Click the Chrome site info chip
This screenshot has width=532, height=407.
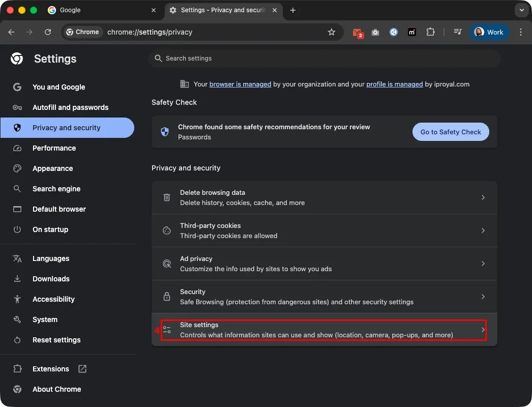pyautogui.click(x=83, y=32)
